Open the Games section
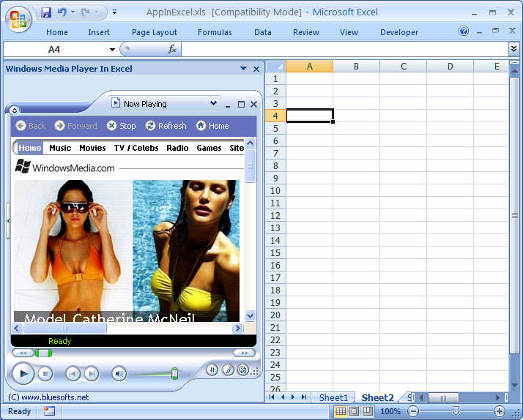 (x=209, y=148)
